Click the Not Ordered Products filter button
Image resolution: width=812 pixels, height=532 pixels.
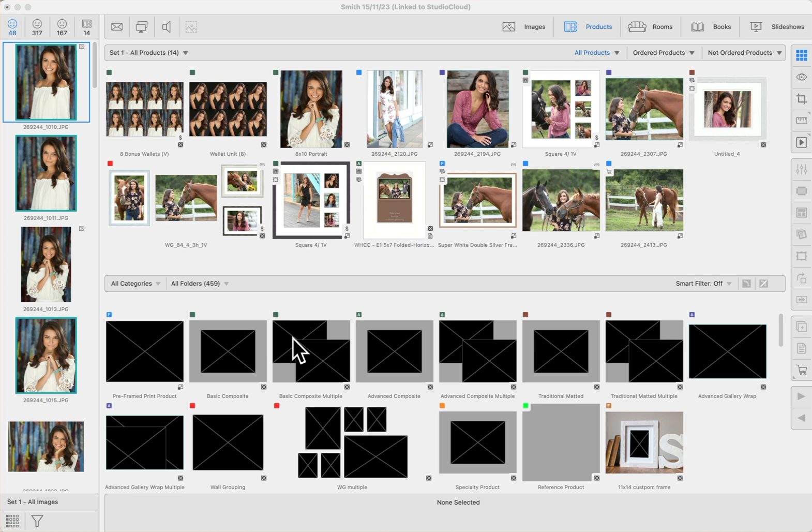click(744, 53)
